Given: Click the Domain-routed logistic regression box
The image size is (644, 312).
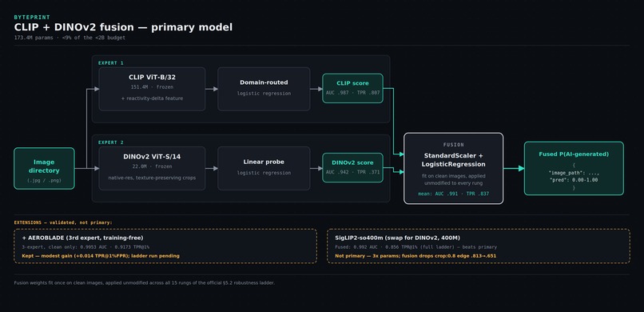Looking at the screenshot, I should point(264,89).
